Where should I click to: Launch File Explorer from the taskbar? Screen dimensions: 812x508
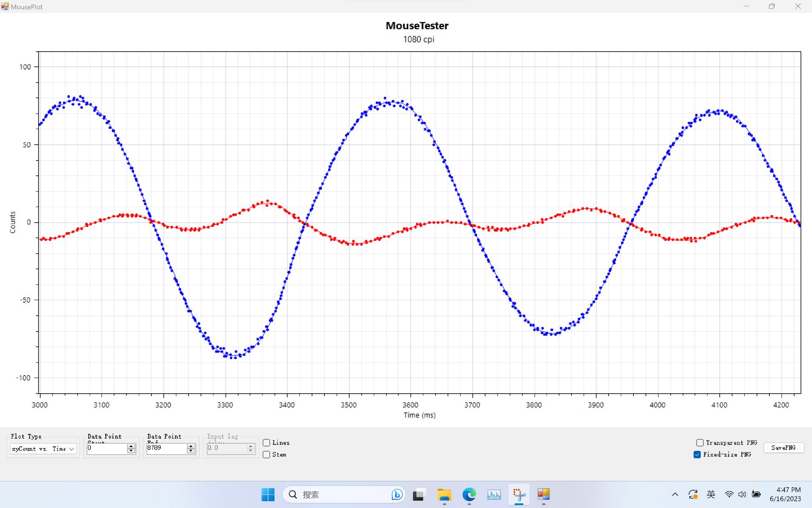pos(444,494)
